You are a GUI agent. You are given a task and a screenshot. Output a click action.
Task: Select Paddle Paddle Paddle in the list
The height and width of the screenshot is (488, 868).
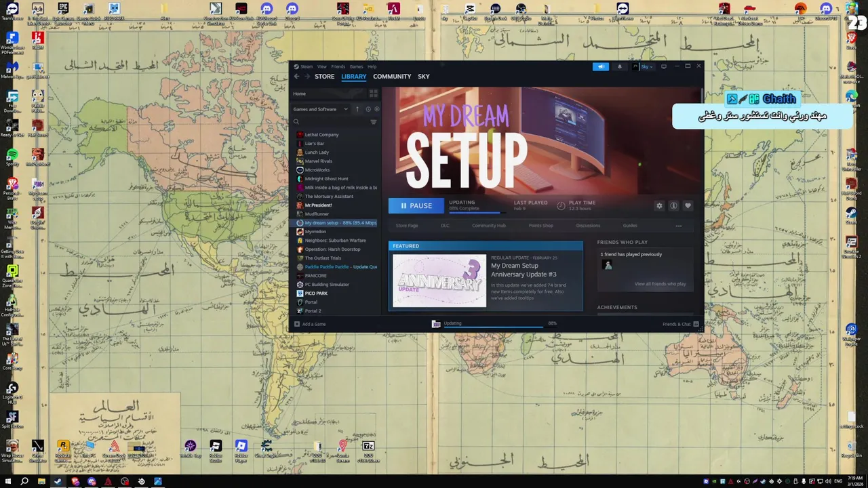[x=337, y=267]
